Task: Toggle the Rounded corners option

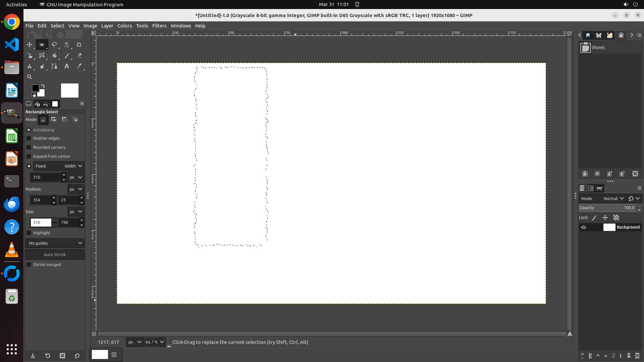Action: click(x=29, y=147)
